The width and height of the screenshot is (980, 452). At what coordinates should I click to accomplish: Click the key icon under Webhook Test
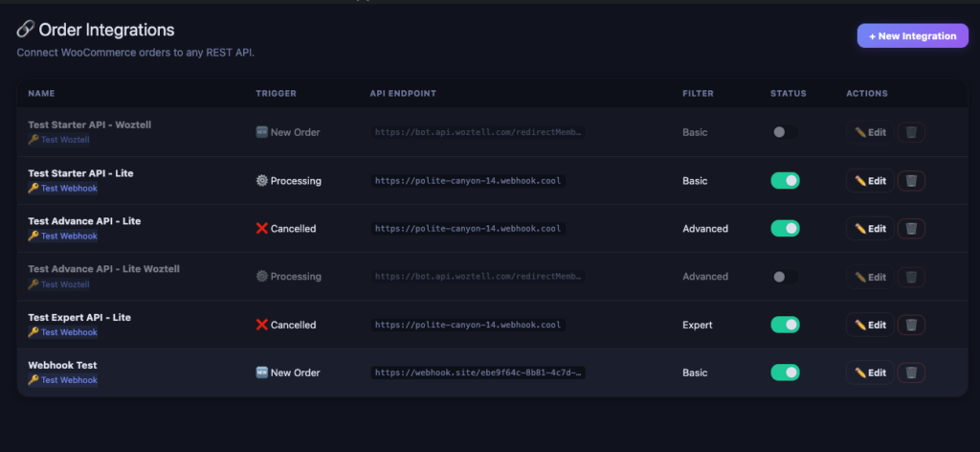click(x=33, y=380)
